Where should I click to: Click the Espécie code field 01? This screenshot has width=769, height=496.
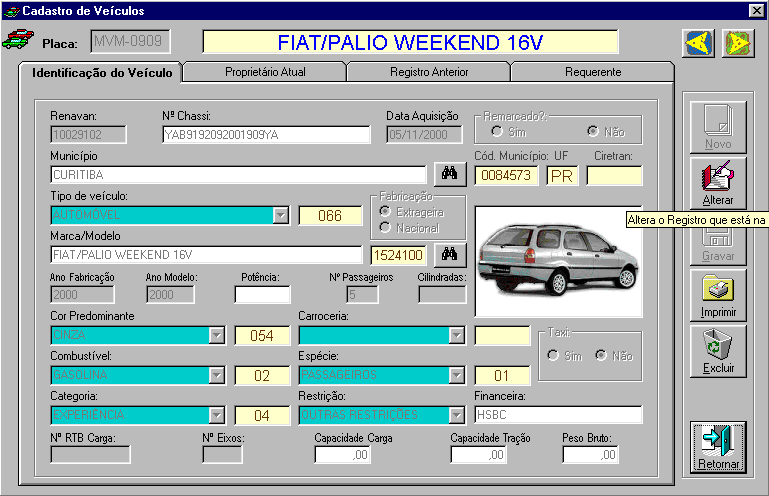point(502,376)
